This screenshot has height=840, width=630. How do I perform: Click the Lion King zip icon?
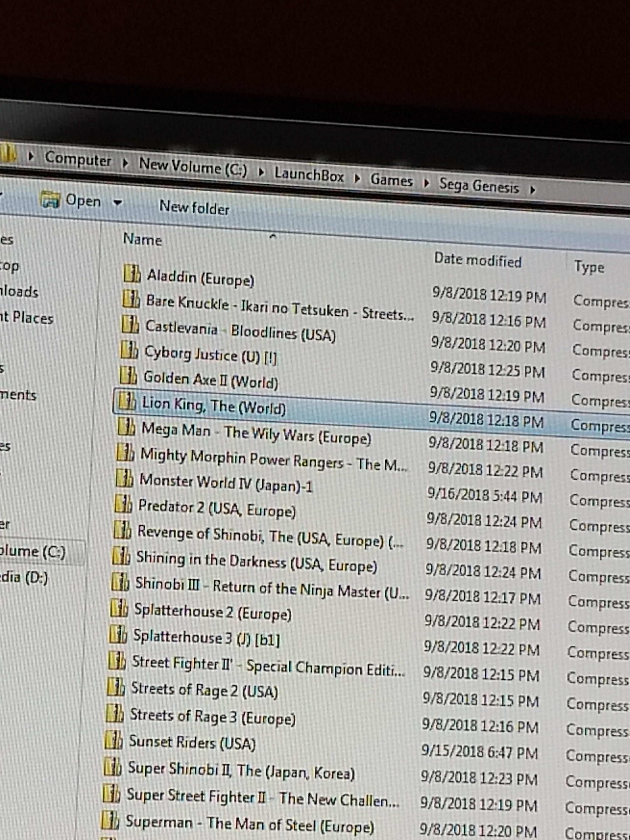click(x=127, y=401)
